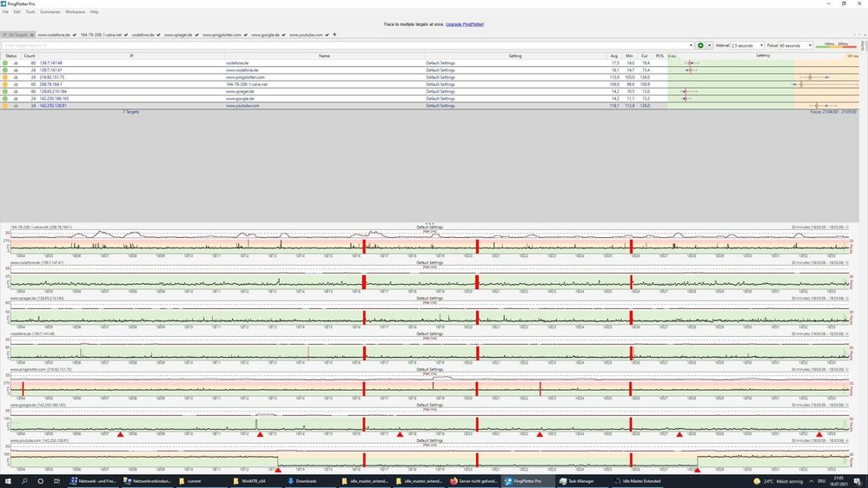868x488 pixels.
Task: Click the orange status dot for 208.78.164.1
Action: coord(5,84)
